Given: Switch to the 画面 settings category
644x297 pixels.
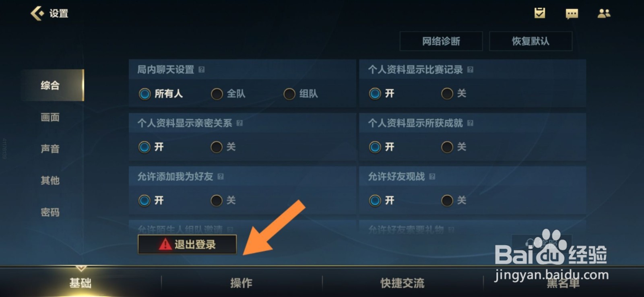Looking at the screenshot, I should [x=50, y=117].
